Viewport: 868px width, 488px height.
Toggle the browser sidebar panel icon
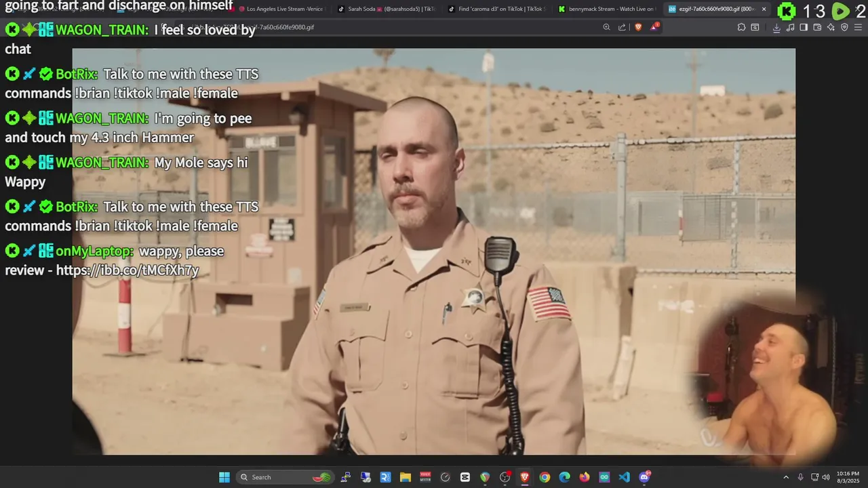coord(804,27)
